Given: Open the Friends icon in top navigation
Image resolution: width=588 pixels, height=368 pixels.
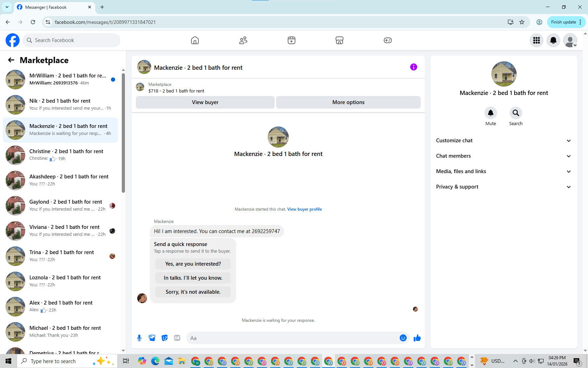Looking at the screenshot, I should tap(243, 40).
